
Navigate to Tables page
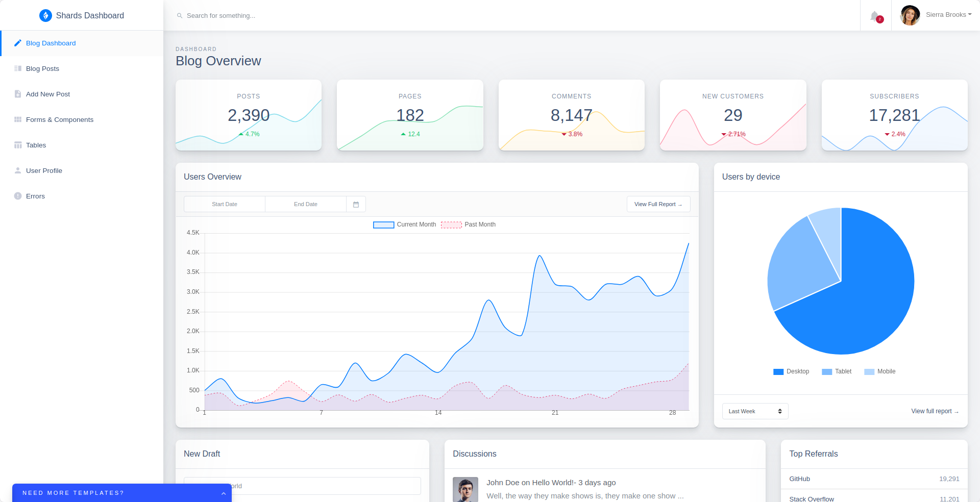[82, 145]
